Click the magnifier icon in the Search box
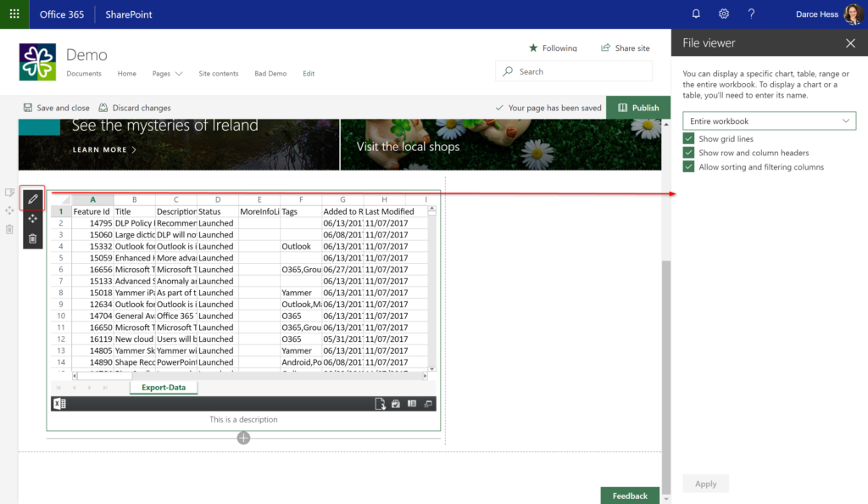 [x=508, y=71]
